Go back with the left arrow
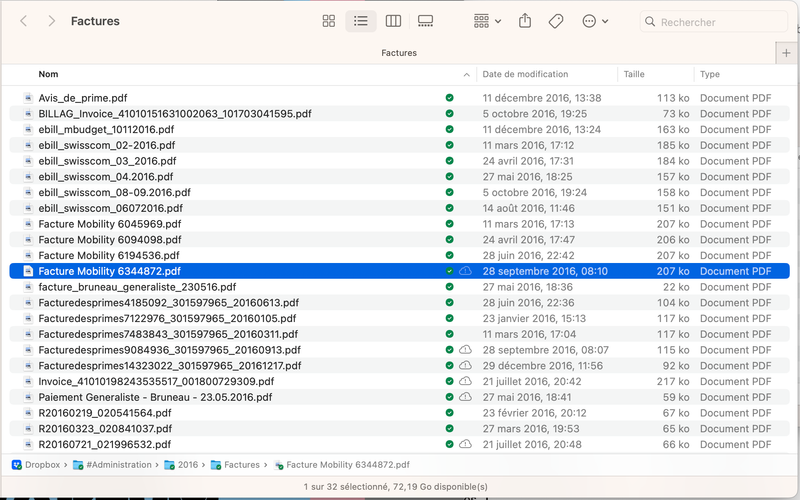This screenshot has width=800, height=500. click(x=24, y=21)
